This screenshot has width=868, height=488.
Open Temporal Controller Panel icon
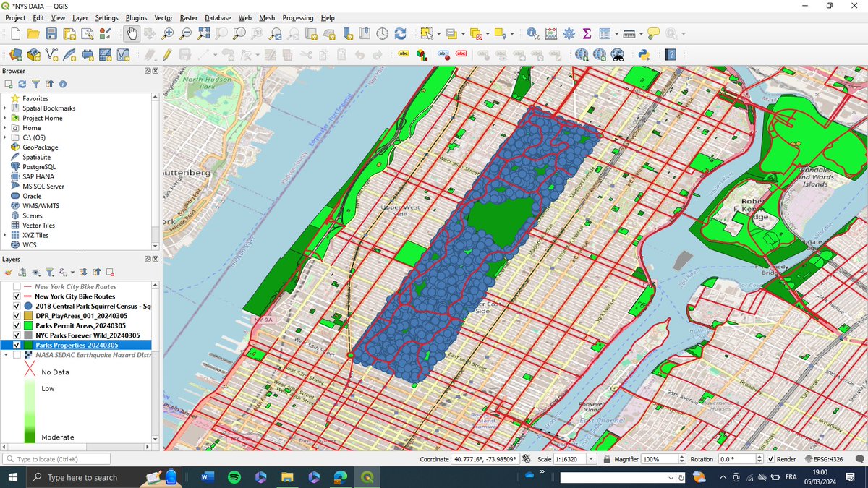click(x=381, y=33)
